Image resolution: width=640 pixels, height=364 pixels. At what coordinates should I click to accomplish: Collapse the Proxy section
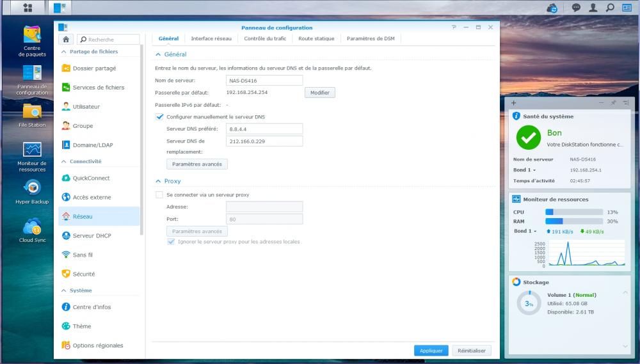coord(159,182)
